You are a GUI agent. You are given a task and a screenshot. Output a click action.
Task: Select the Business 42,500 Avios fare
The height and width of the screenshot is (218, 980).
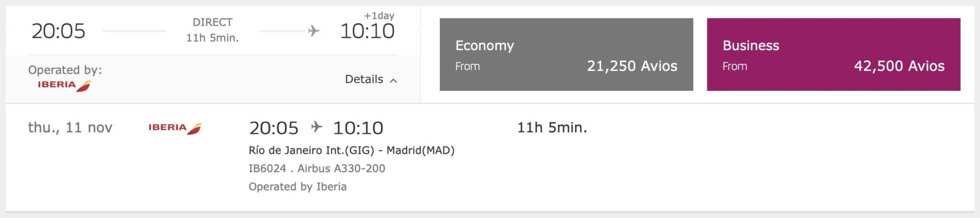[834, 55]
